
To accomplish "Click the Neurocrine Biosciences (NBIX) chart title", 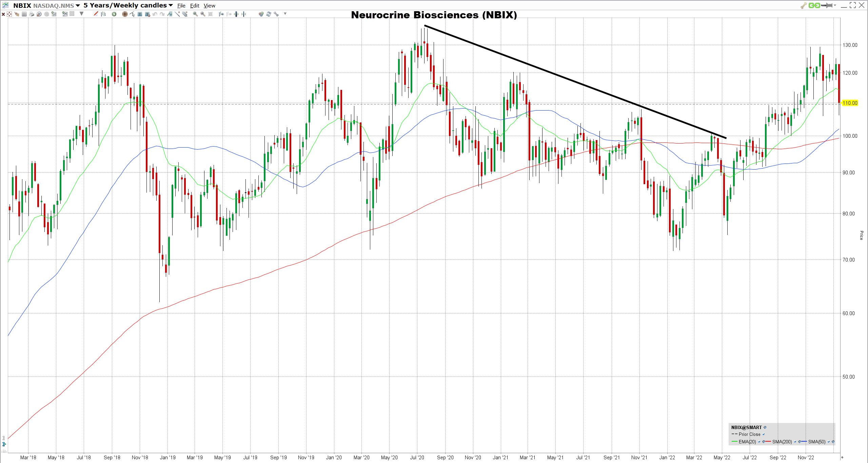I will (434, 15).
